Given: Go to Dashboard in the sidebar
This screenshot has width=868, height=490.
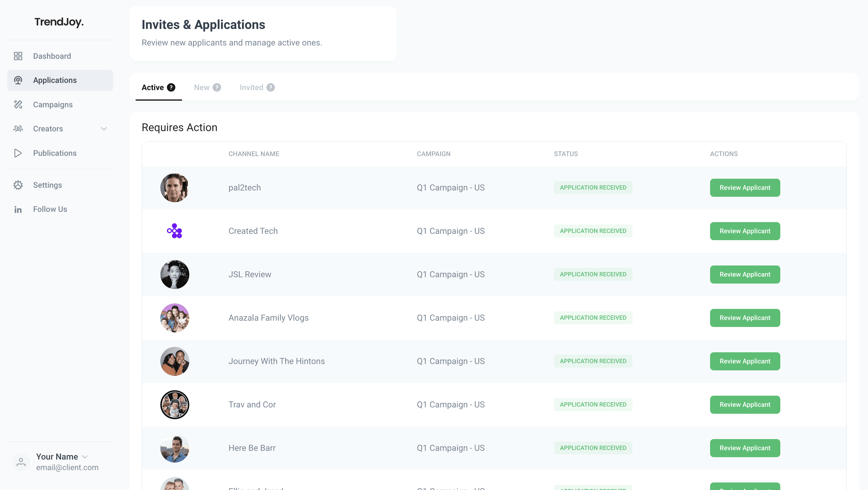Looking at the screenshot, I should point(60,56).
